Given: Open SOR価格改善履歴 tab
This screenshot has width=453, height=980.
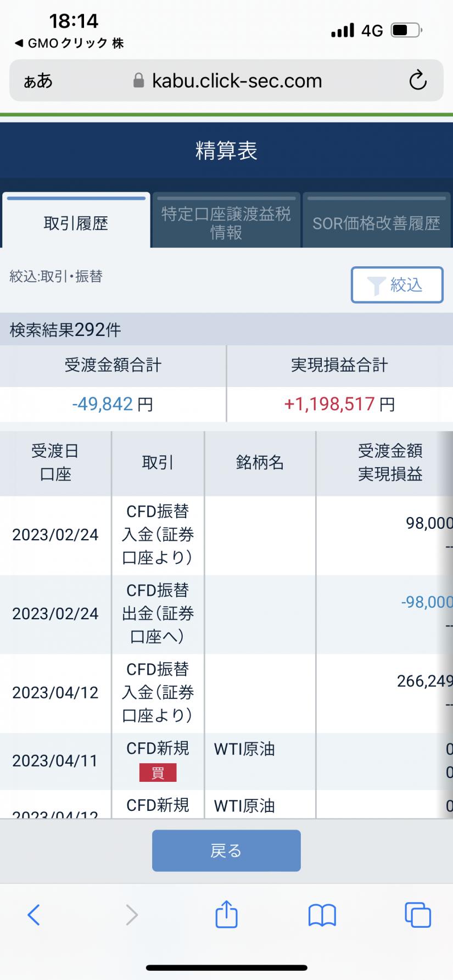Looking at the screenshot, I should [376, 223].
